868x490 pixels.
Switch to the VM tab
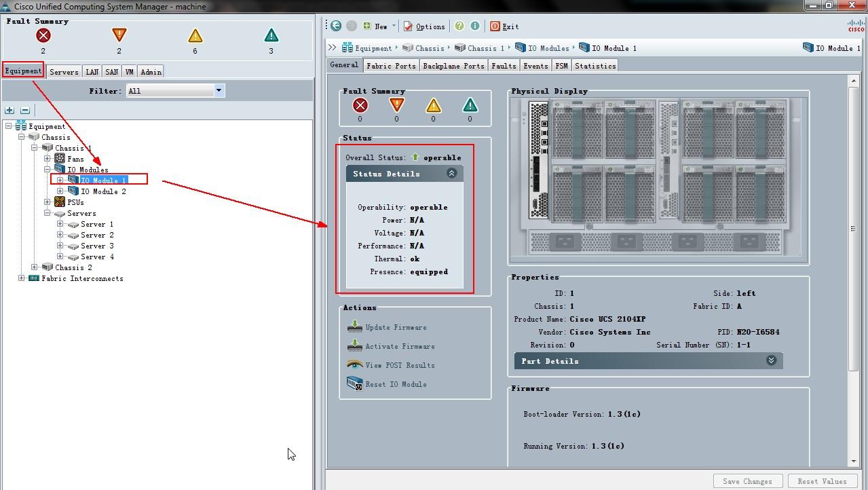(130, 71)
